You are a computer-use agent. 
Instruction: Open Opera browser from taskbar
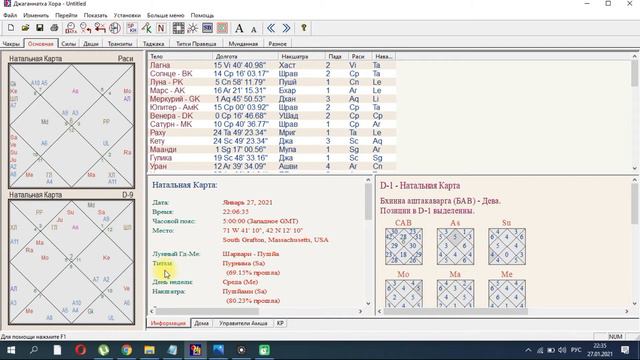(80, 350)
